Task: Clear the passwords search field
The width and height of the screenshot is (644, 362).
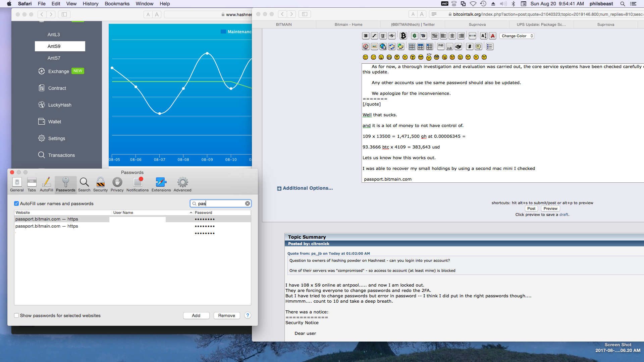Action: coord(248,203)
